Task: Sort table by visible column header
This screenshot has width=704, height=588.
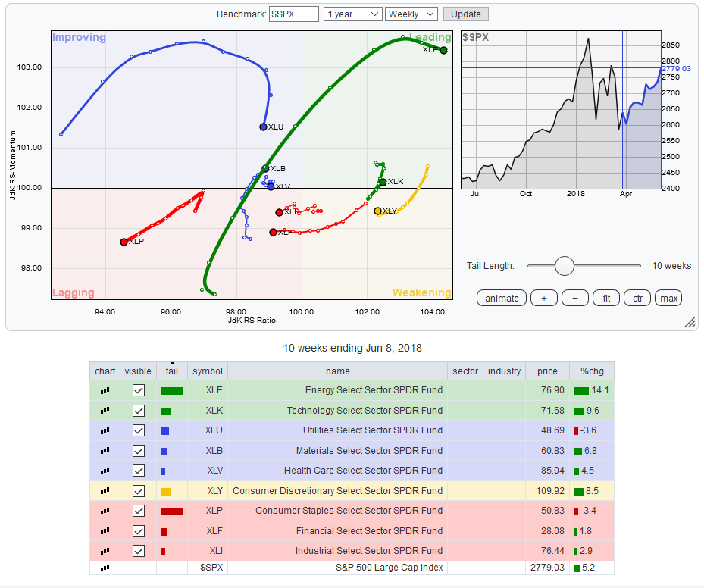Action: 138,371
